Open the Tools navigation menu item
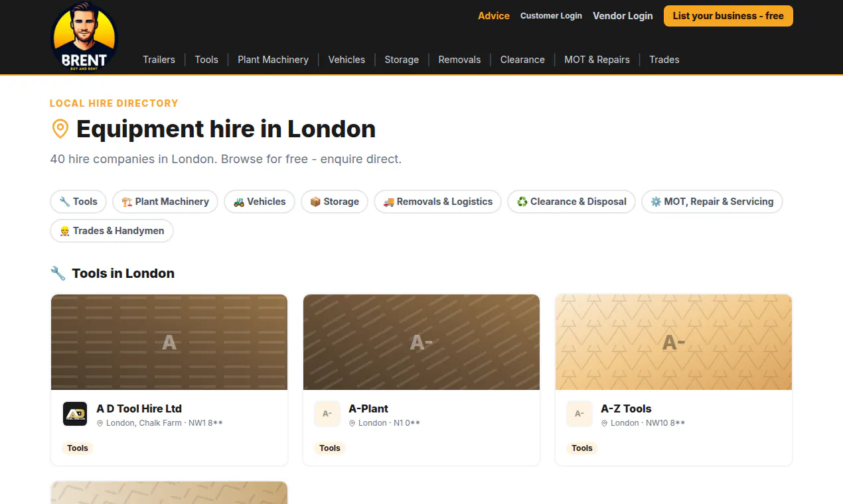This screenshot has width=843, height=504. [x=206, y=60]
